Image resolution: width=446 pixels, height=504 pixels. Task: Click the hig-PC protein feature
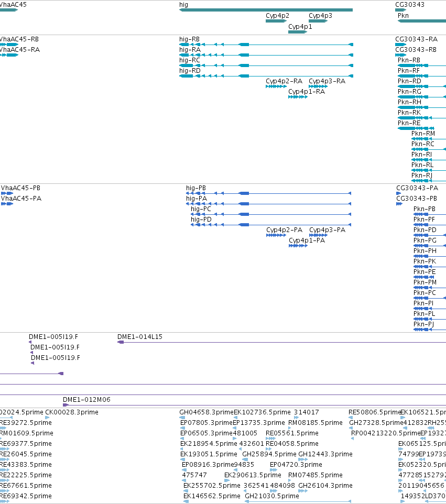271,214
